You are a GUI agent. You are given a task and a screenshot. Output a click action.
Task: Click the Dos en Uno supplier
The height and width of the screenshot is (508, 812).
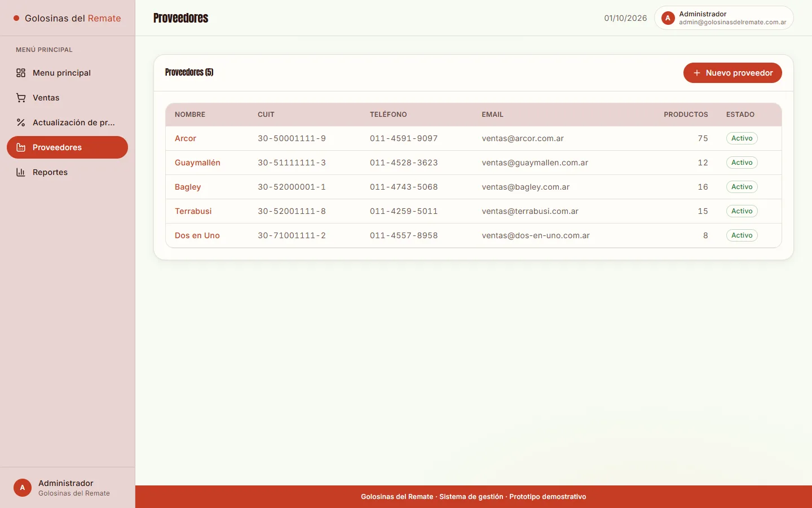197,235
